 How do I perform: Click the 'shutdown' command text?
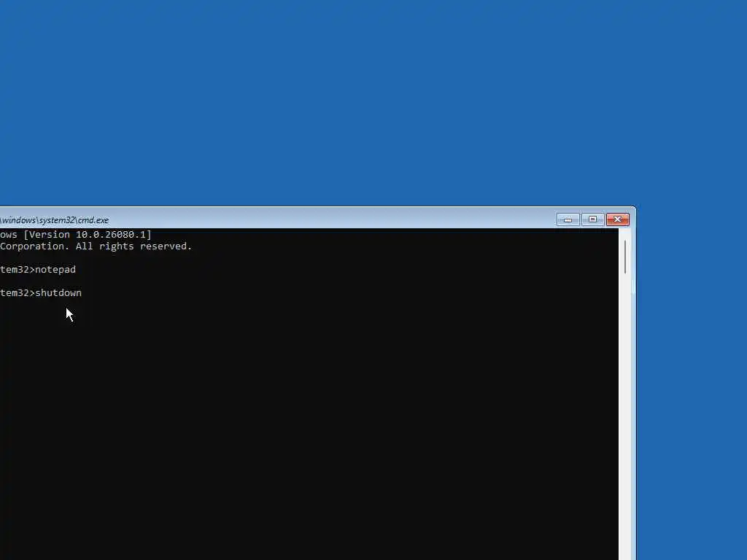(x=58, y=293)
